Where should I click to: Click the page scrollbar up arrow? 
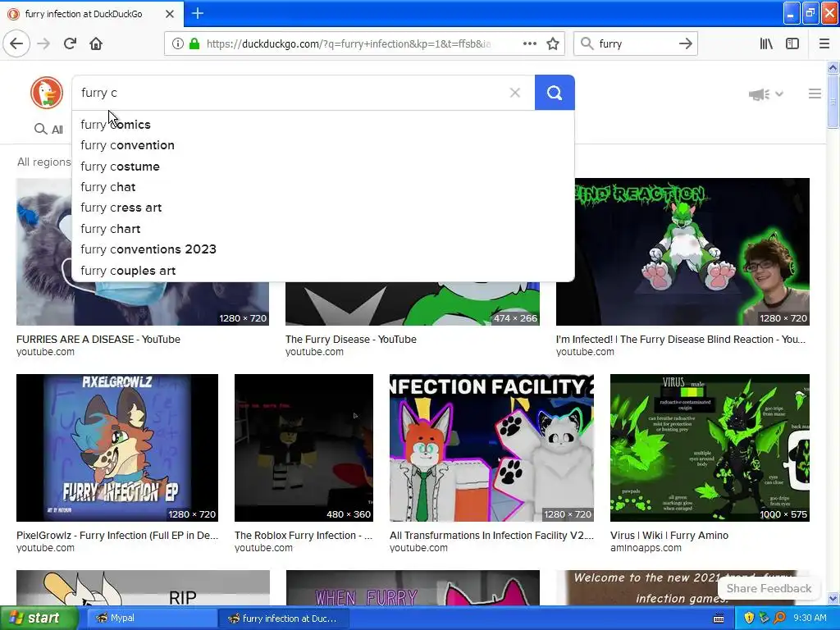833,68
